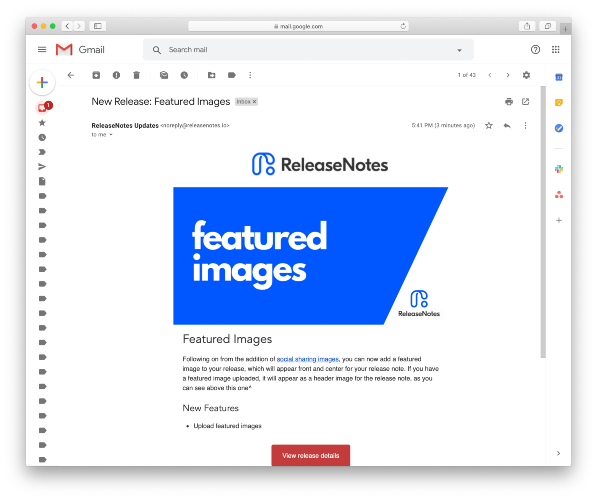Reload the page in Safari
The image size is (597, 500).
pyautogui.click(x=403, y=26)
